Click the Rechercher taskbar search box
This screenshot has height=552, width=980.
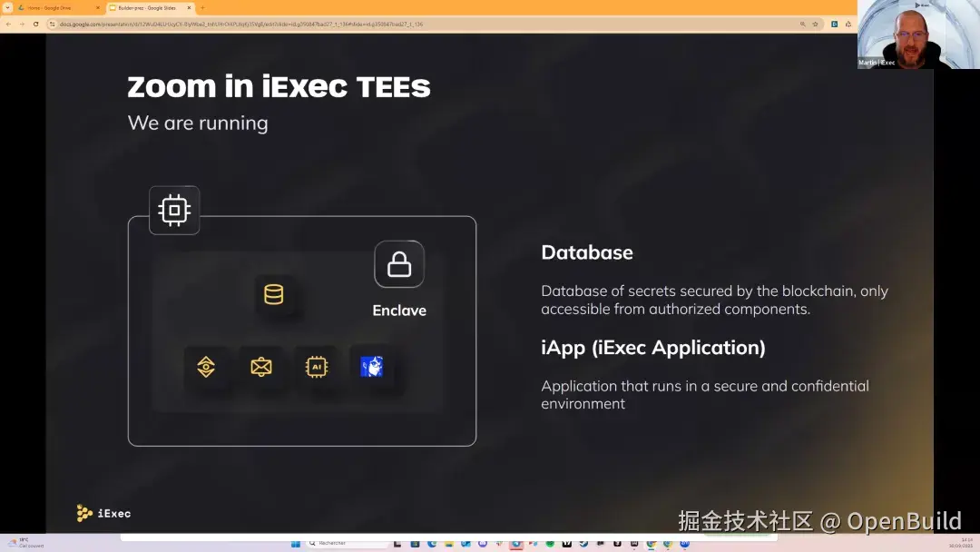[347, 543]
